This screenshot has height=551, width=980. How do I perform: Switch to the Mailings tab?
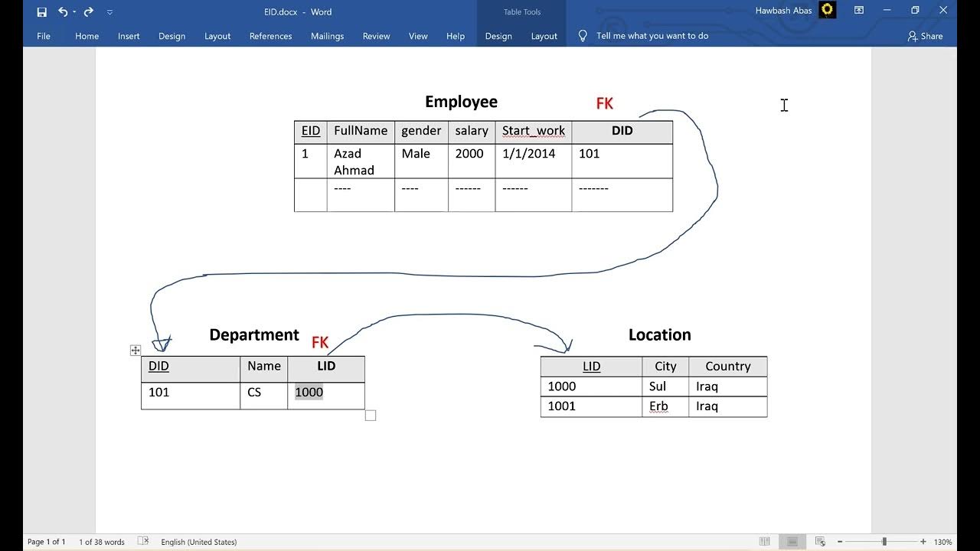327,36
